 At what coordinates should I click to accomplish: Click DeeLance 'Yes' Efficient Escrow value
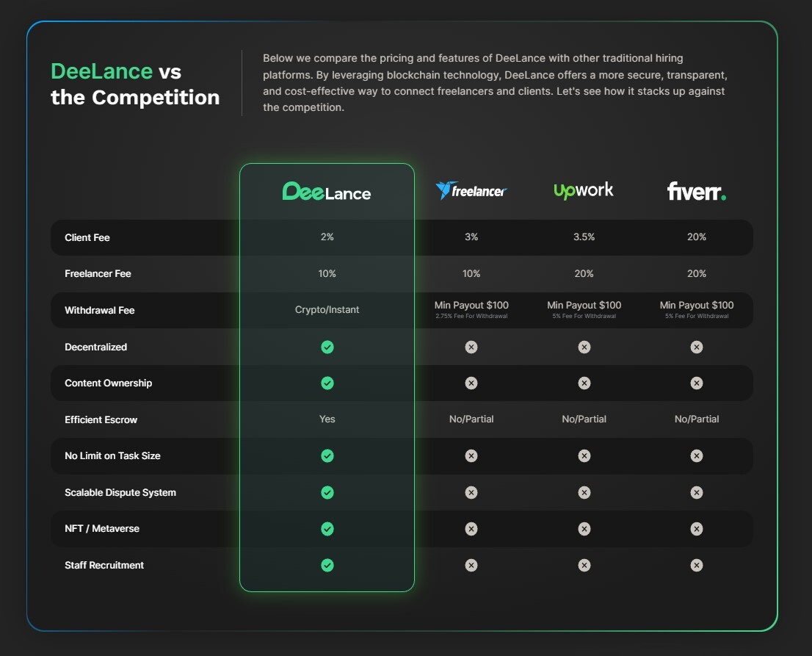pos(327,419)
